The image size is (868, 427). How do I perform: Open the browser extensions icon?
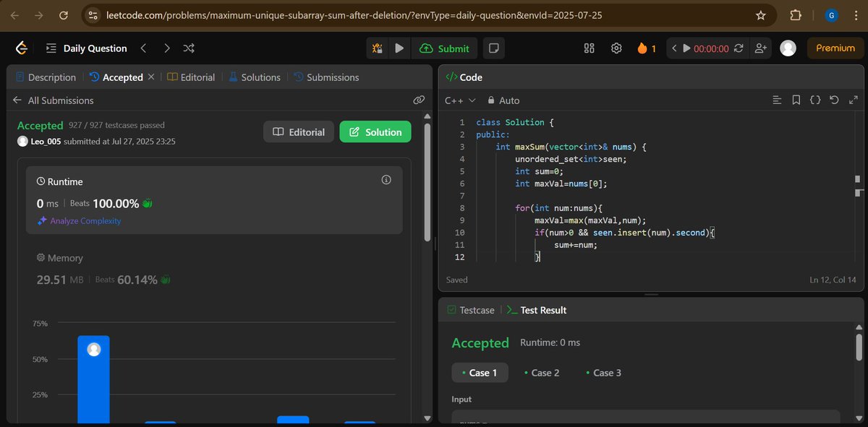796,15
